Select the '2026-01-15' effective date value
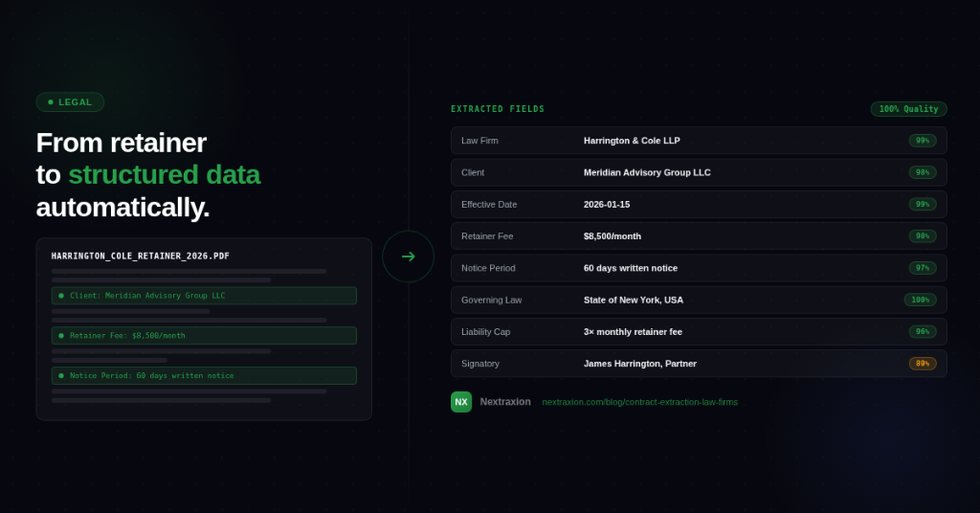Image resolution: width=980 pixels, height=513 pixels. (x=606, y=204)
